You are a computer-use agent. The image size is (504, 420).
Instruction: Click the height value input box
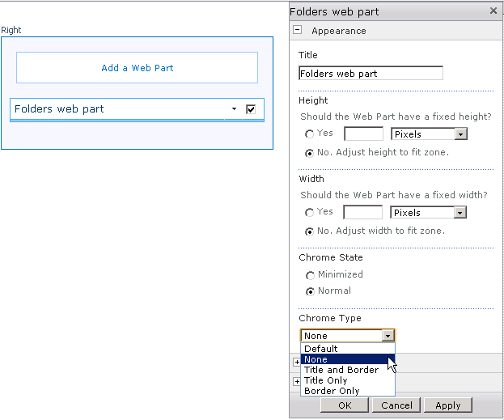(x=363, y=134)
